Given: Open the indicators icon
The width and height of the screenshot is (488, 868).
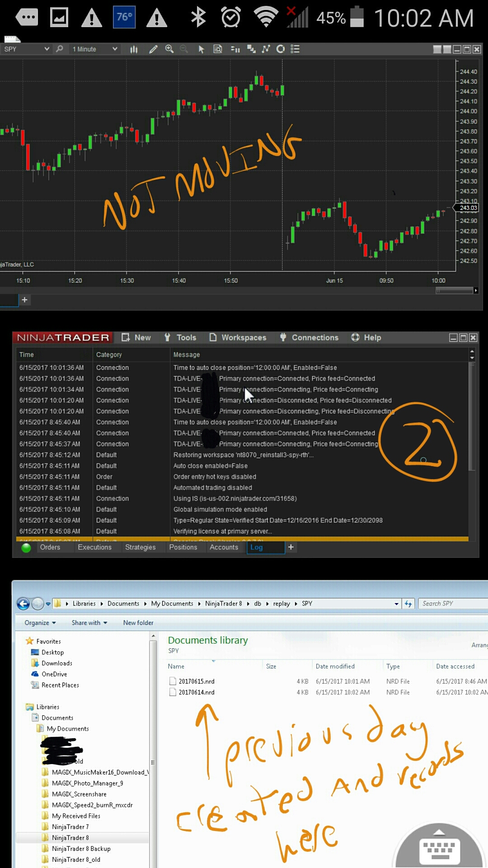Looking at the screenshot, I should [266, 49].
